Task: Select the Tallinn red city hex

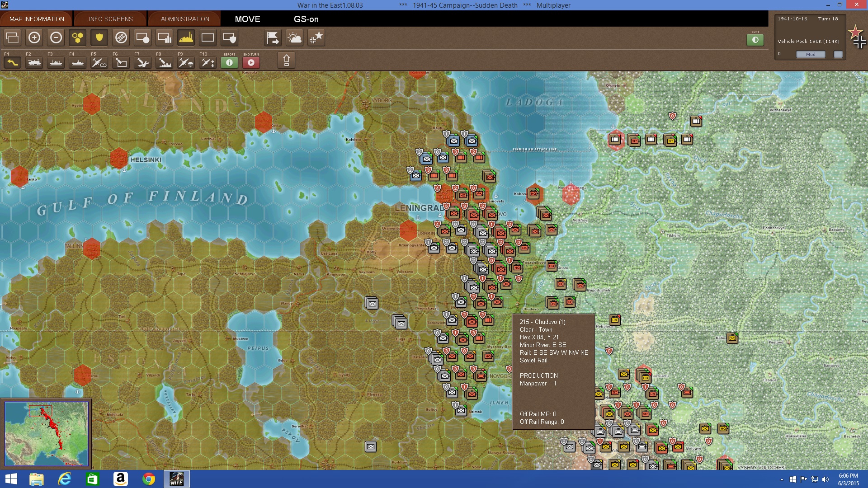Action: pos(92,249)
